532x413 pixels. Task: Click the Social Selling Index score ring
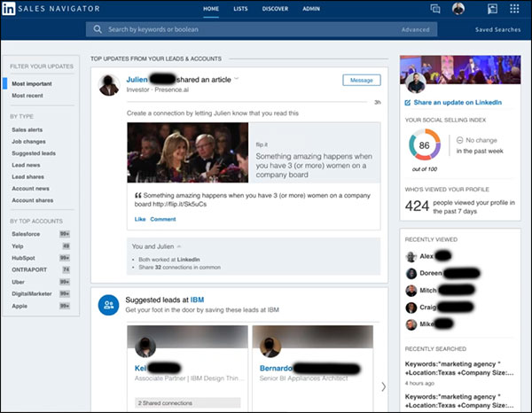click(x=425, y=144)
